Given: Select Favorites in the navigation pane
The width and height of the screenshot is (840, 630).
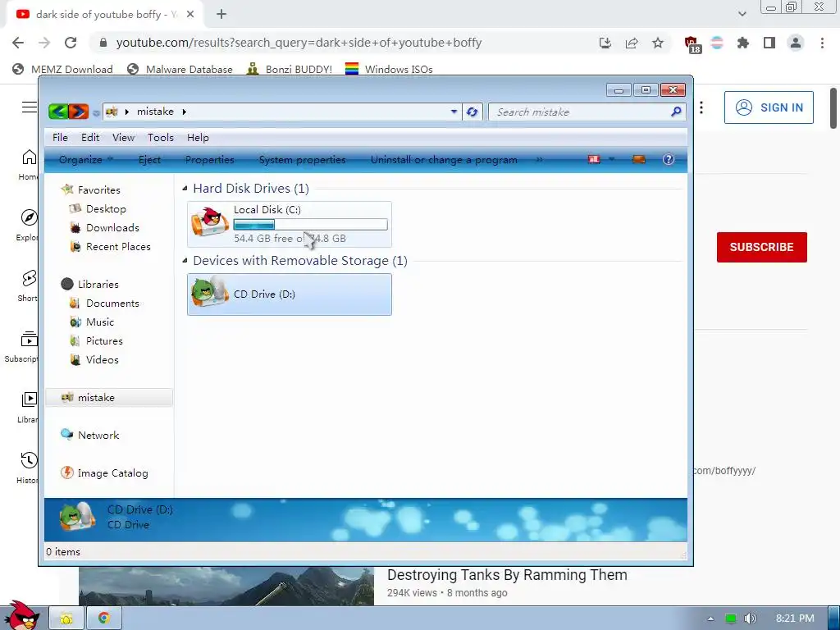Looking at the screenshot, I should tap(98, 190).
